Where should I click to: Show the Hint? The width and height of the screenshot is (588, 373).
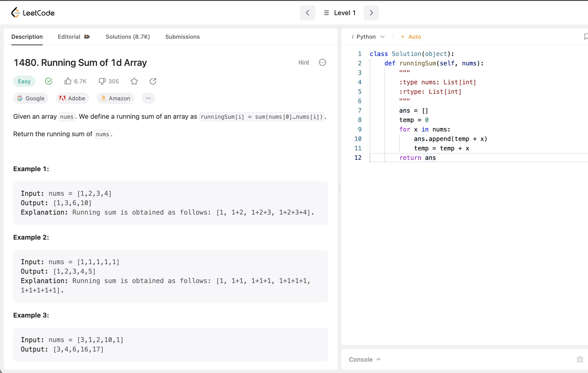(x=304, y=63)
